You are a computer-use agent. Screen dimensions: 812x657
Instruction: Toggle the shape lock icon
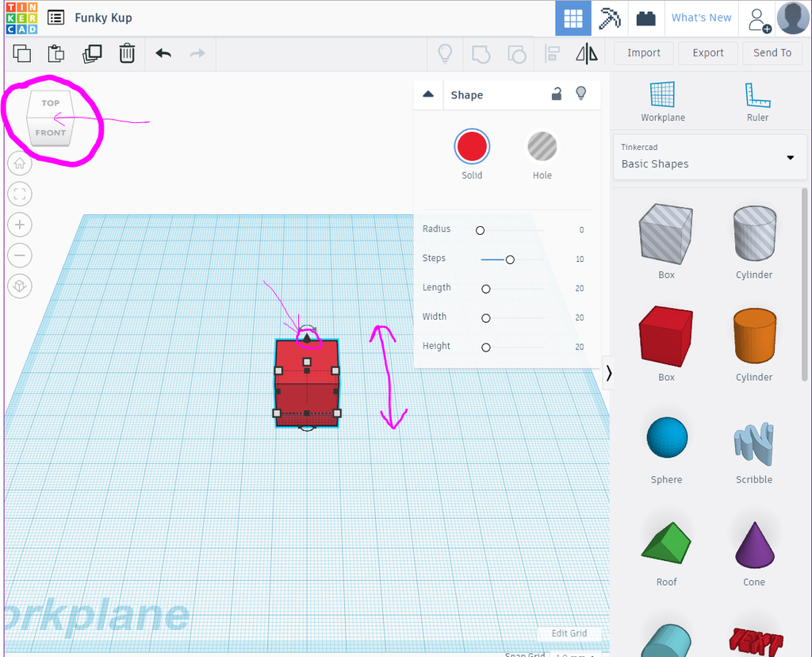tap(557, 94)
